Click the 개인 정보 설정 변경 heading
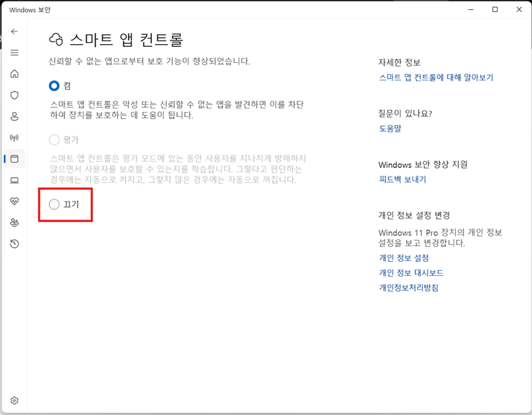 click(x=414, y=215)
